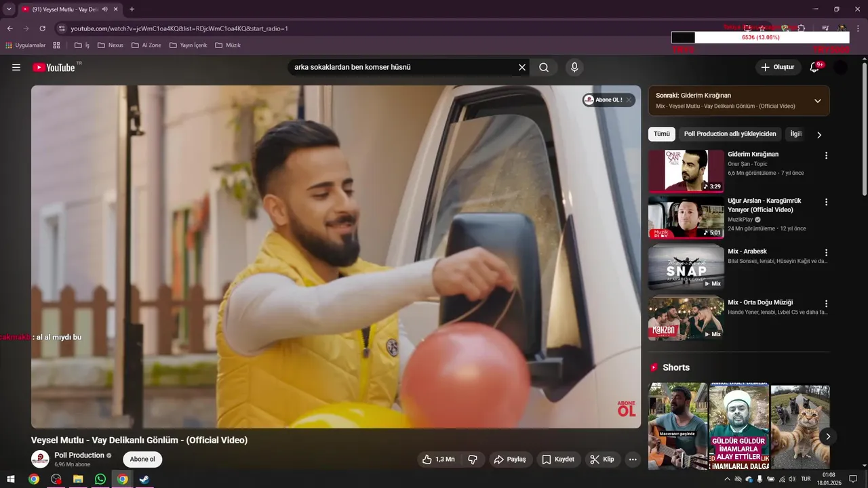Open the Oluştur create menu

coord(778,67)
